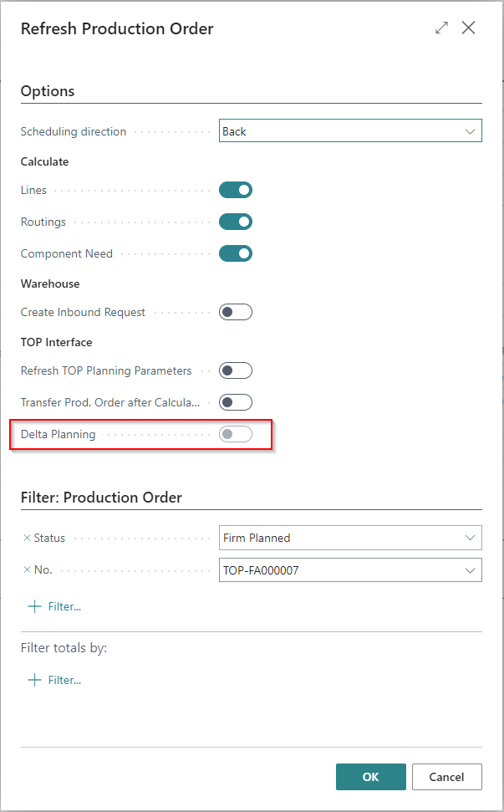The width and height of the screenshot is (504, 812).
Task: Turn off the Lines toggle
Action: (x=236, y=190)
